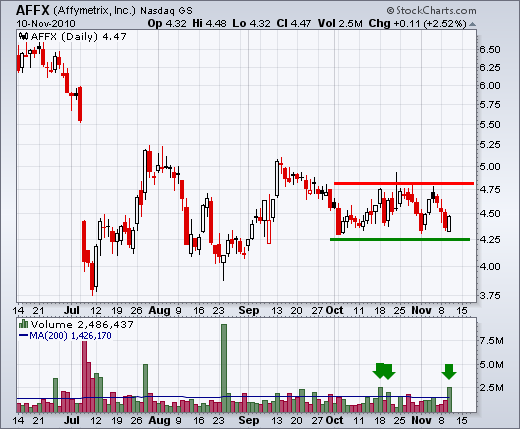This screenshot has width=520, height=429.
Task: Click the 10-Nov-2010 date label
Action: point(46,24)
